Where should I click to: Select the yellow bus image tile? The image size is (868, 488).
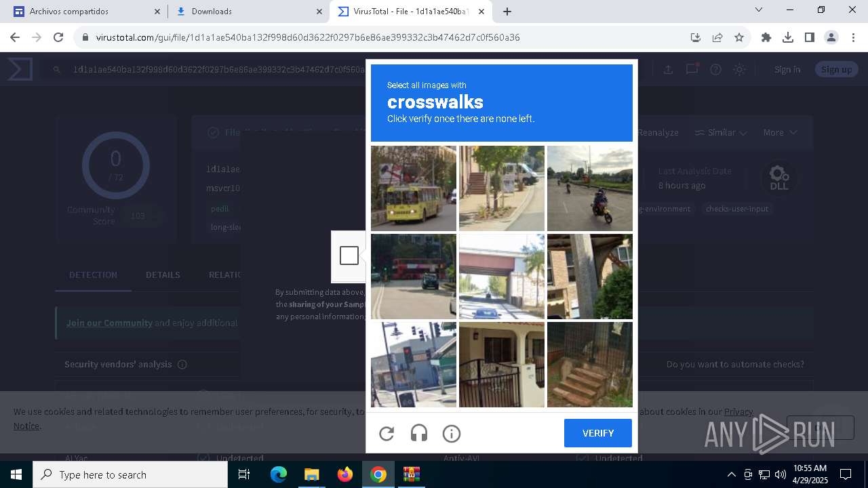pos(414,188)
